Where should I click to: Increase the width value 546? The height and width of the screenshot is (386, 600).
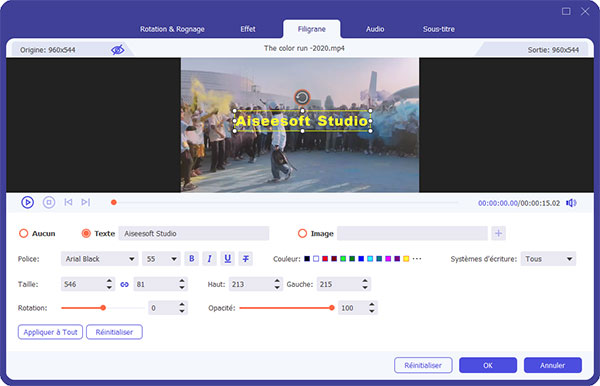(x=109, y=281)
